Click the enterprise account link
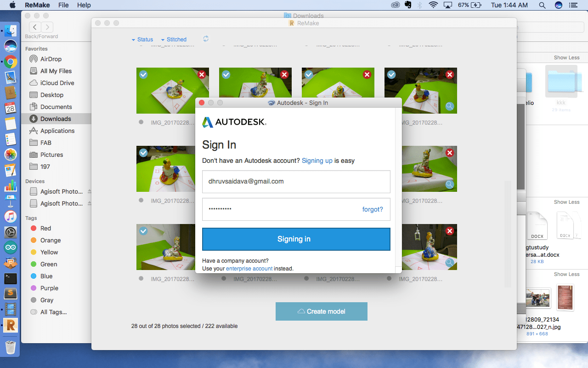 point(249,268)
